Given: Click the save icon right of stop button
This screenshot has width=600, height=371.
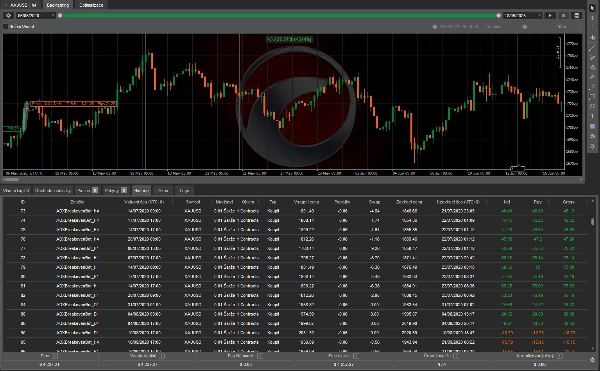Looking at the screenshot, I should tap(576, 15).
